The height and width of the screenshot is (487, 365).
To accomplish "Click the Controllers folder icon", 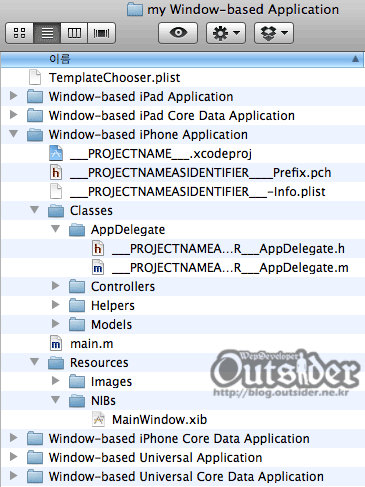I will [77, 287].
